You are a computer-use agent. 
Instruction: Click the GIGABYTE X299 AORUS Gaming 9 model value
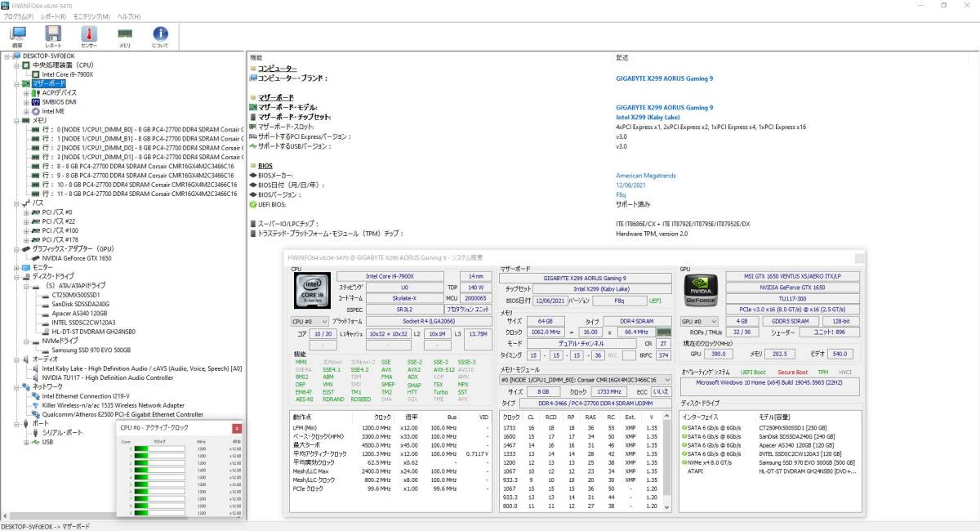tap(664, 107)
